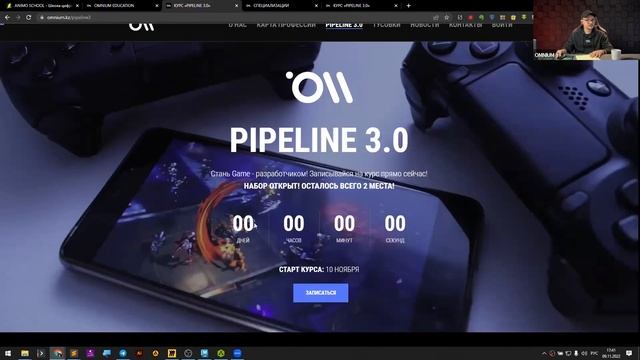Close the ANIMO SCHOOL tab
The height and width of the screenshot is (360, 640).
click(77, 6)
